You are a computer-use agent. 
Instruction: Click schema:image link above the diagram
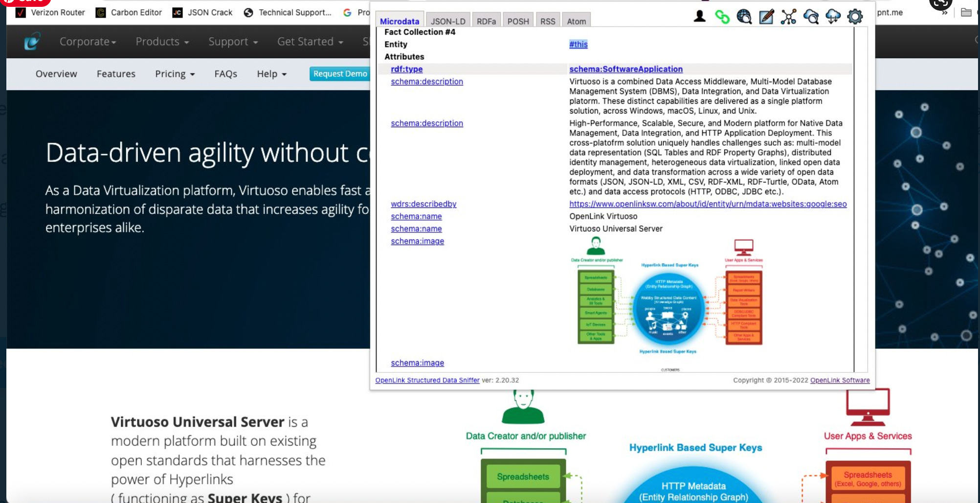point(417,241)
